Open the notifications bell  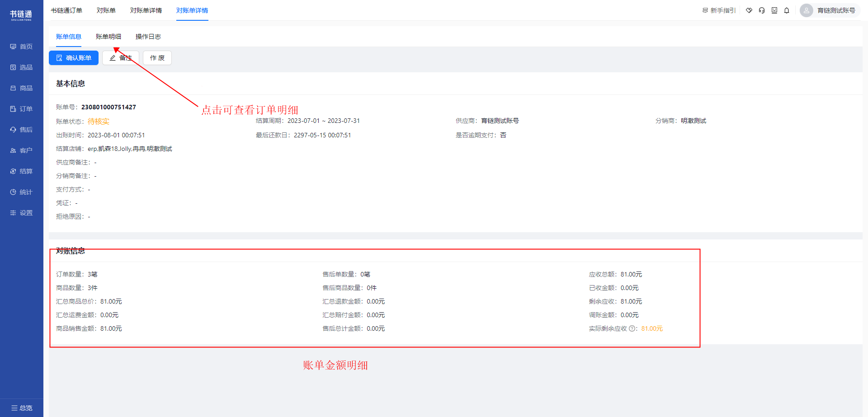pos(787,10)
